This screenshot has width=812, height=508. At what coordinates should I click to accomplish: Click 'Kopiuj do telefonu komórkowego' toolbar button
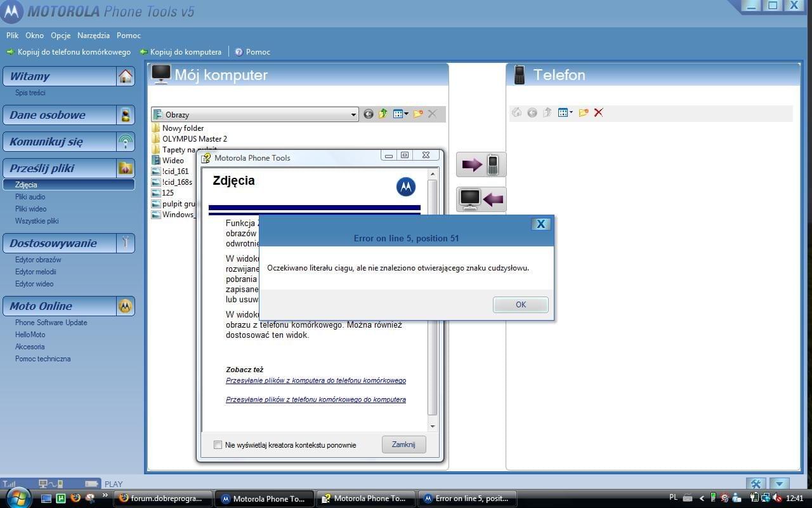click(x=69, y=52)
